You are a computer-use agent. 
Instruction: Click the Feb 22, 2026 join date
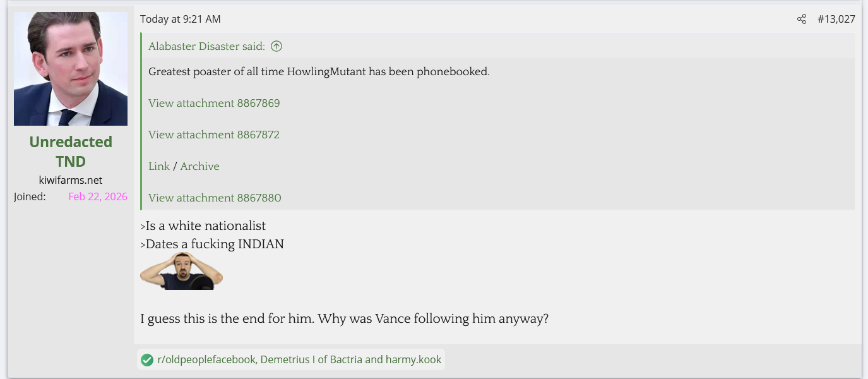(x=98, y=196)
